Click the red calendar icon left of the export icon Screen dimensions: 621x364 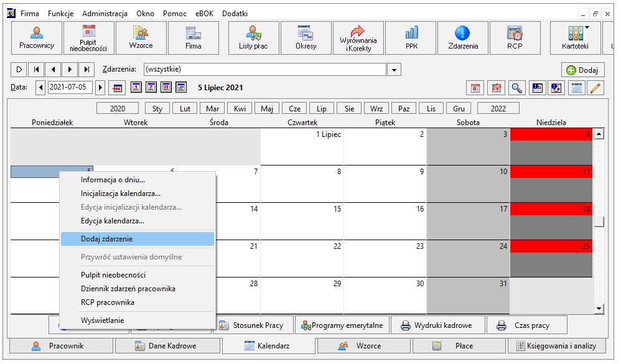tap(475, 88)
